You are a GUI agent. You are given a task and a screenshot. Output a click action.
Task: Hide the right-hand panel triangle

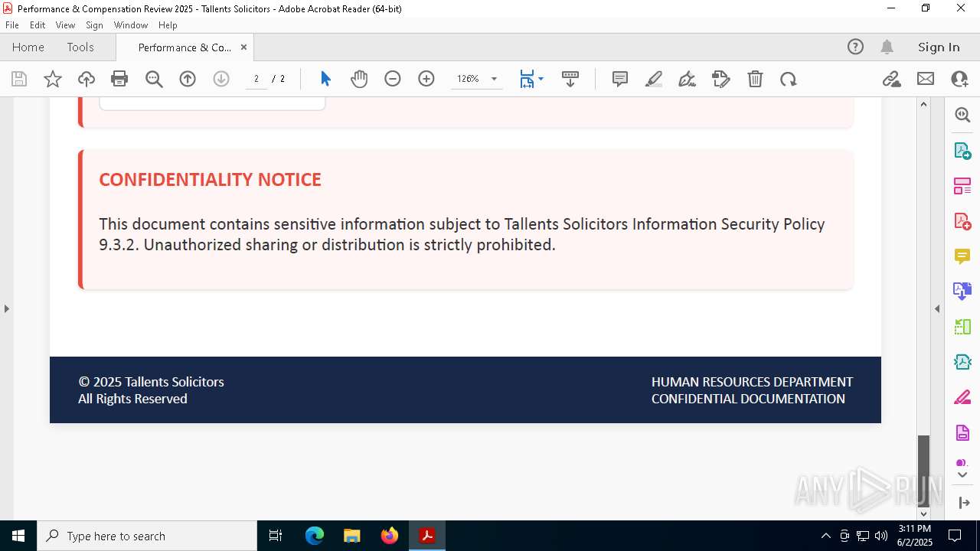(937, 309)
